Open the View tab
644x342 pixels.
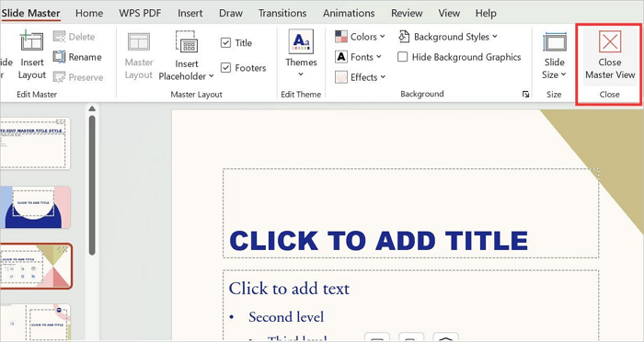(449, 13)
